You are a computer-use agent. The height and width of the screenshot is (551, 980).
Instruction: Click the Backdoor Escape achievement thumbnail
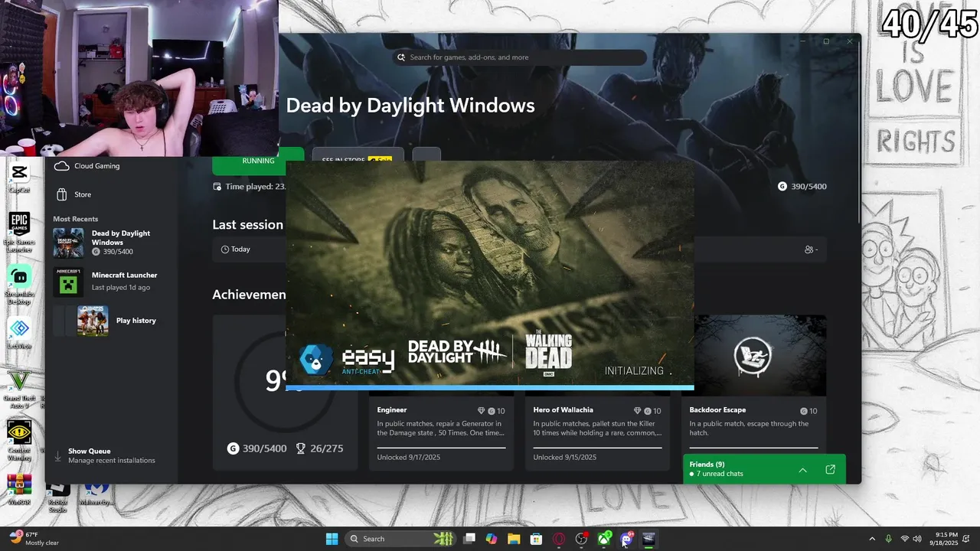[x=759, y=356]
